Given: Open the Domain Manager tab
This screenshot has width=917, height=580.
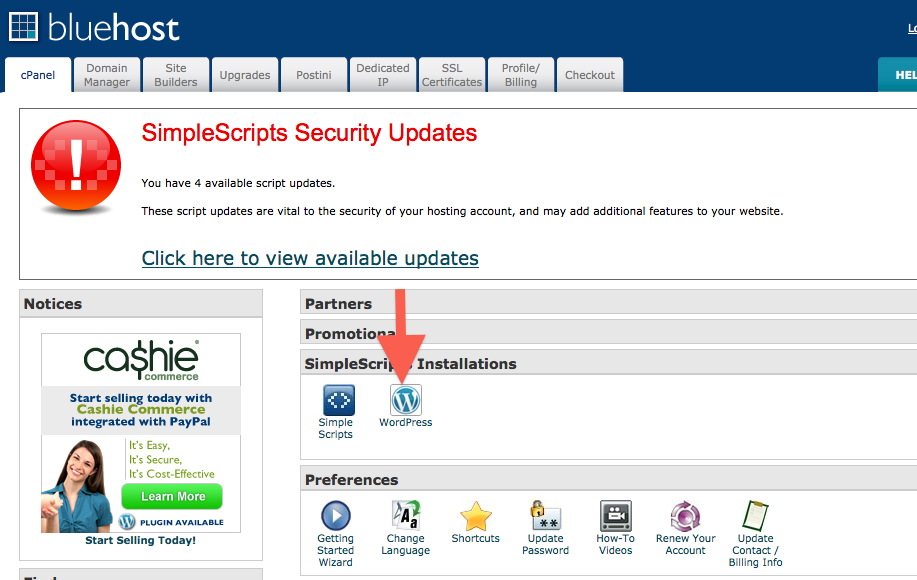Looking at the screenshot, I should [x=107, y=75].
